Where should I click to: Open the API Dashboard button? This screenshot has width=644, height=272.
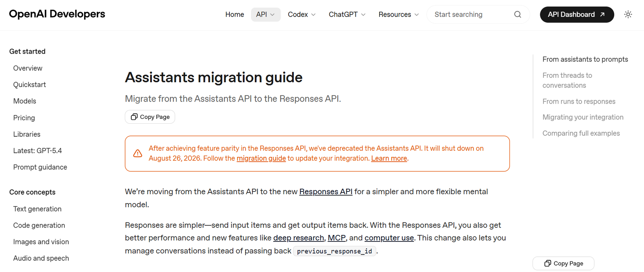click(577, 15)
